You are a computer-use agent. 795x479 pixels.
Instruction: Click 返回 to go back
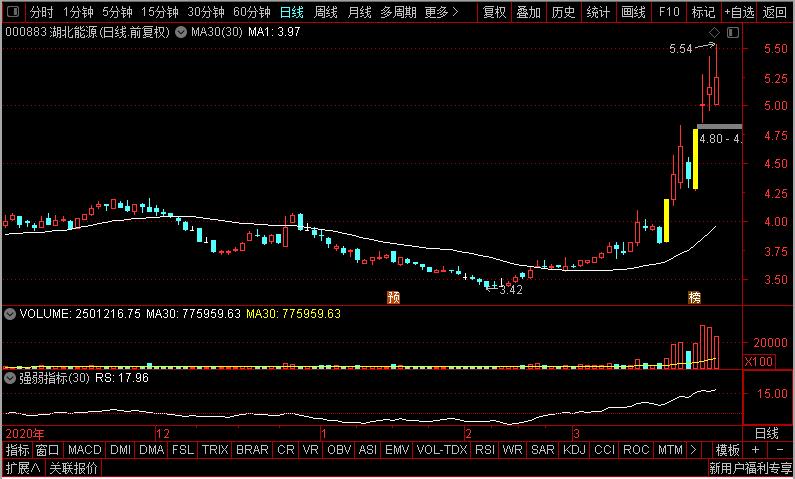pos(775,12)
